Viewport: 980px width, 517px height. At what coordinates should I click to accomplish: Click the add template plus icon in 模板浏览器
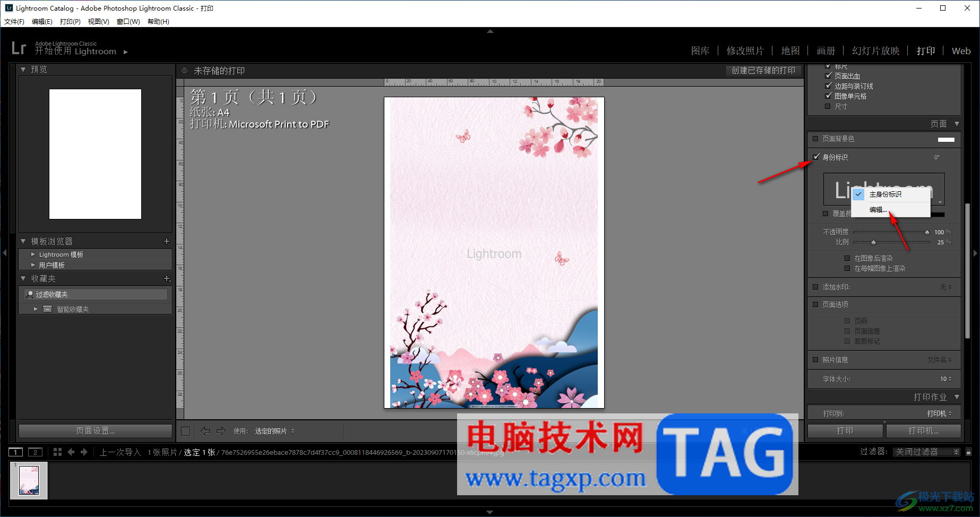tap(167, 241)
